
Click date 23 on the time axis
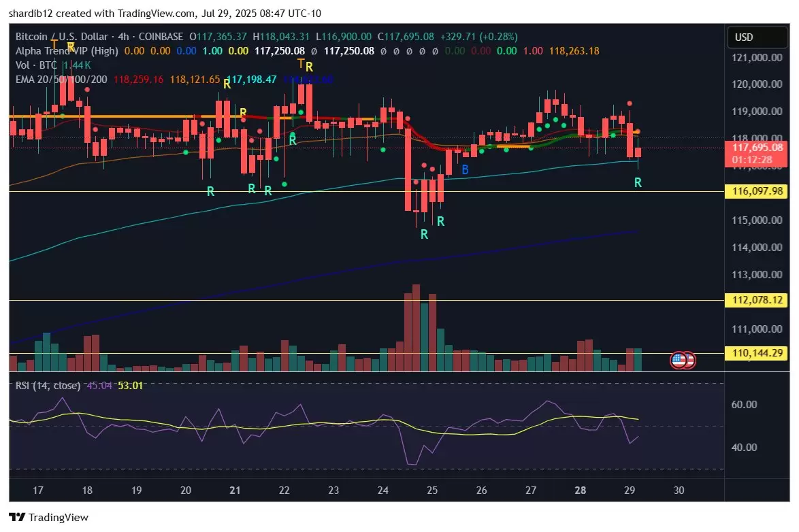point(333,491)
